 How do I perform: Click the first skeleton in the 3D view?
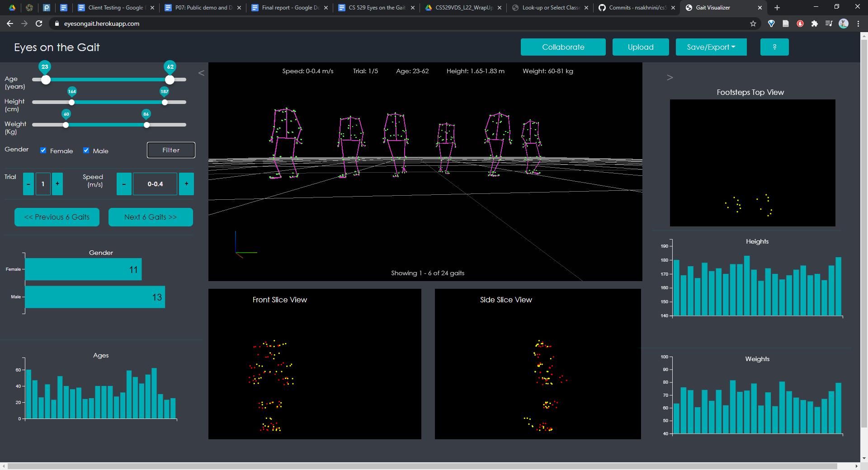(286, 143)
